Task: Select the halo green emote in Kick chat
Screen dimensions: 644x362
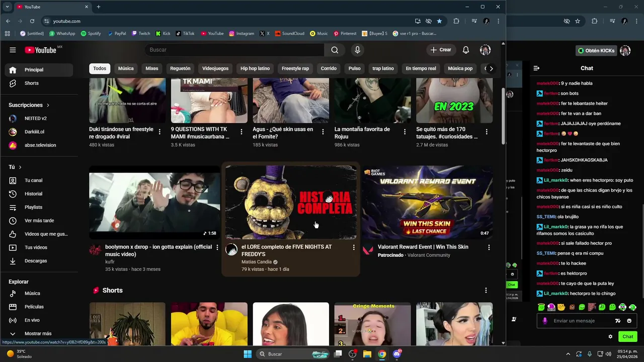Action: (541, 307)
